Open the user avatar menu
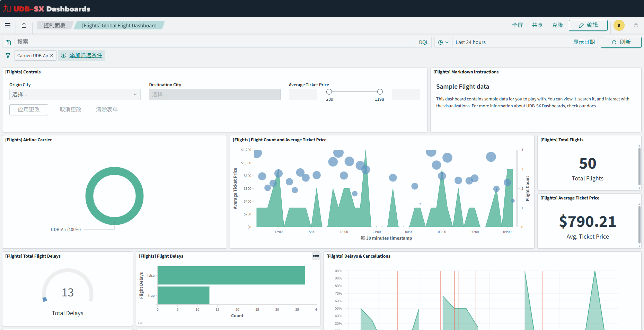644x330 pixels. [x=619, y=25]
